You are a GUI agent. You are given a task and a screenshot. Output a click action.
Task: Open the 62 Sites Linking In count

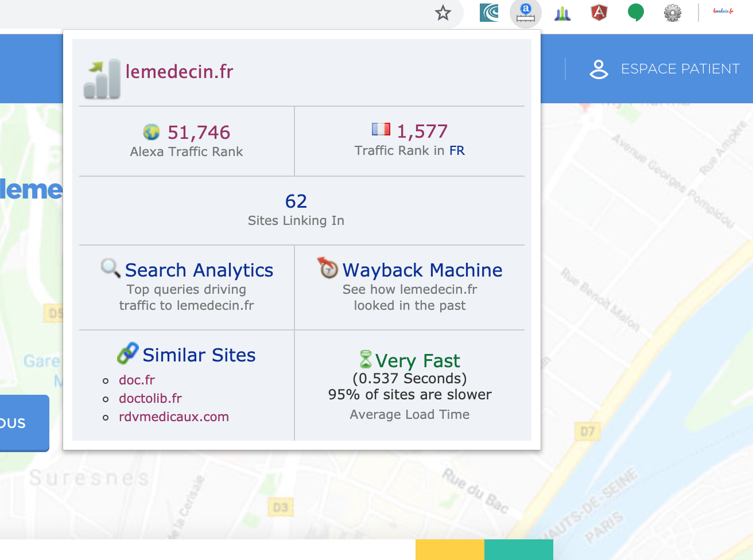(x=296, y=201)
